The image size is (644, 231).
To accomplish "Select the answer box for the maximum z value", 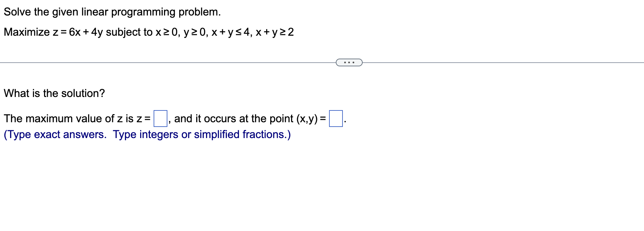I will tap(160, 118).
